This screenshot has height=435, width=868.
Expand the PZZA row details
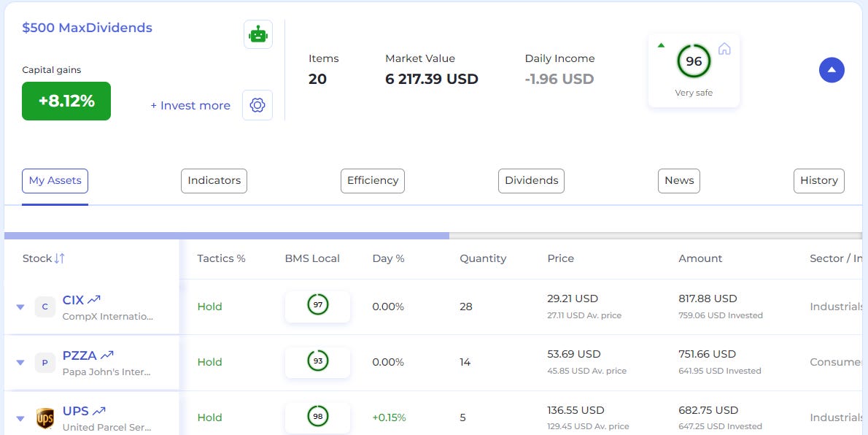20,363
